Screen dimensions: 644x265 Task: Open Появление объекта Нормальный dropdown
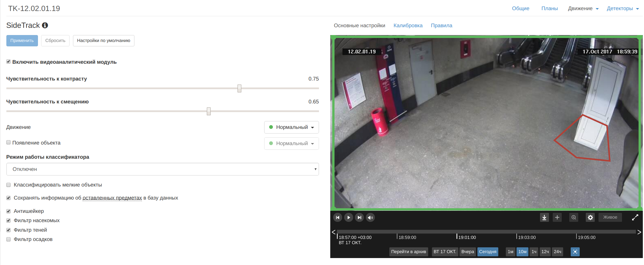pyautogui.click(x=291, y=143)
